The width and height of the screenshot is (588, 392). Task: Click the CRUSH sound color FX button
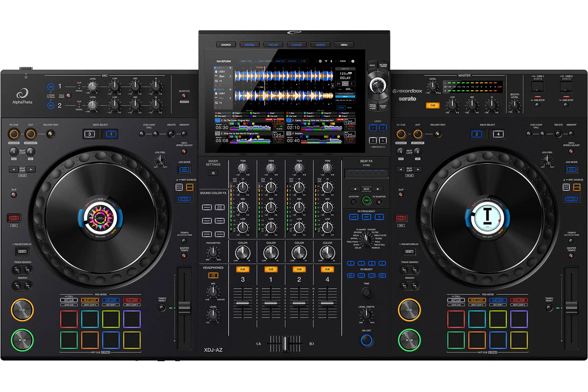207,221
